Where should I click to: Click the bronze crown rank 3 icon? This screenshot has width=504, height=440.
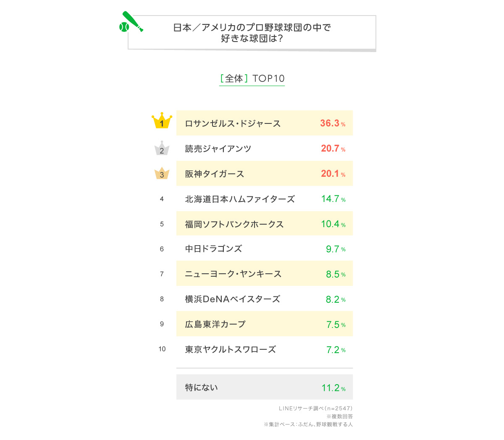pyautogui.click(x=162, y=173)
